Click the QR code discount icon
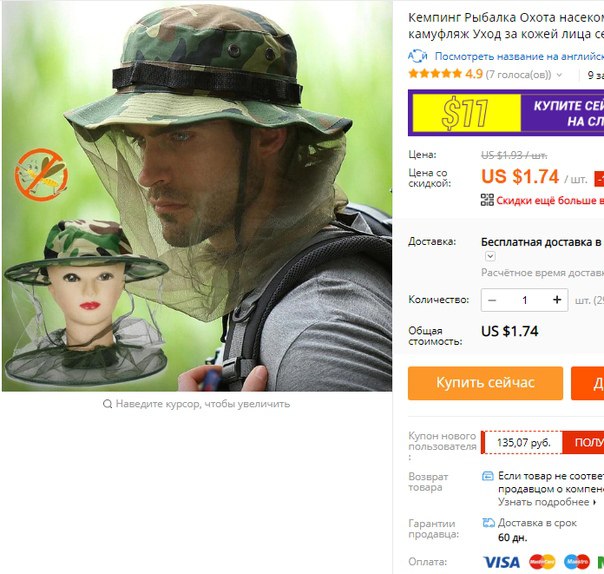The width and height of the screenshot is (604, 574). click(x=487, y=200)
